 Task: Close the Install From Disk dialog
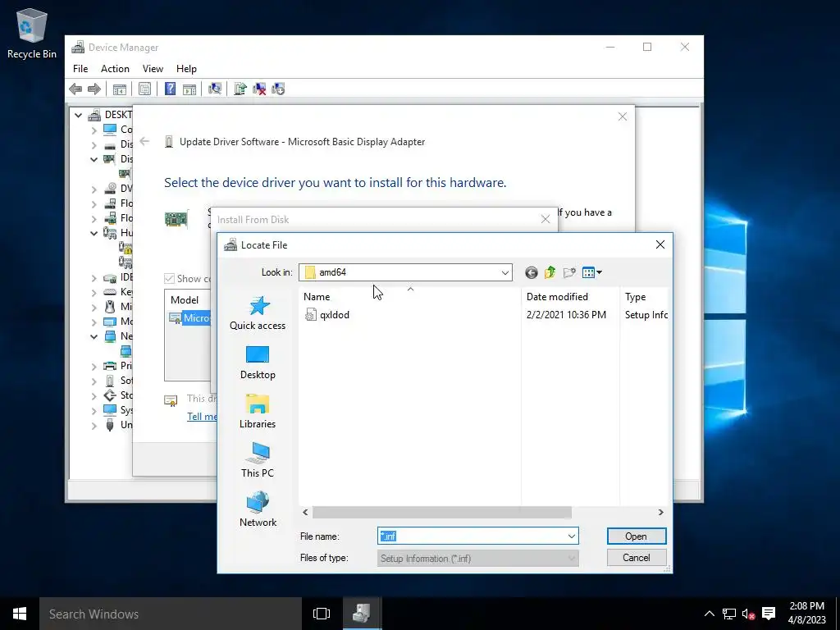pyautogui.click(x=546, y=220)
